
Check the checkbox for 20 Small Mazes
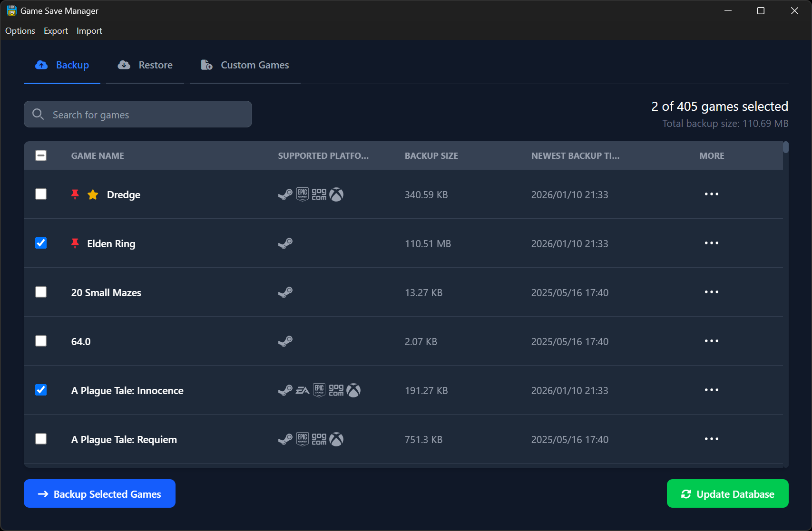(x=41, y=292)
